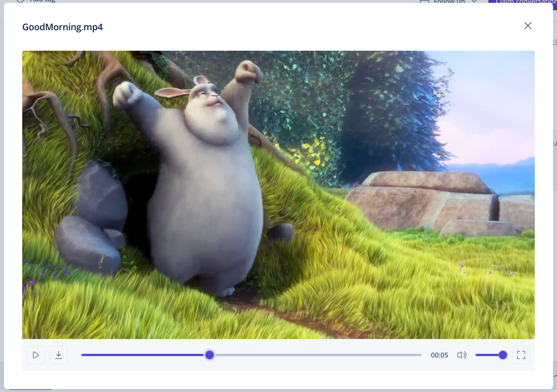Click the volume slider knob
This screenshot has width=557, height=392.
pyautogui.click(x=503, y=355)
